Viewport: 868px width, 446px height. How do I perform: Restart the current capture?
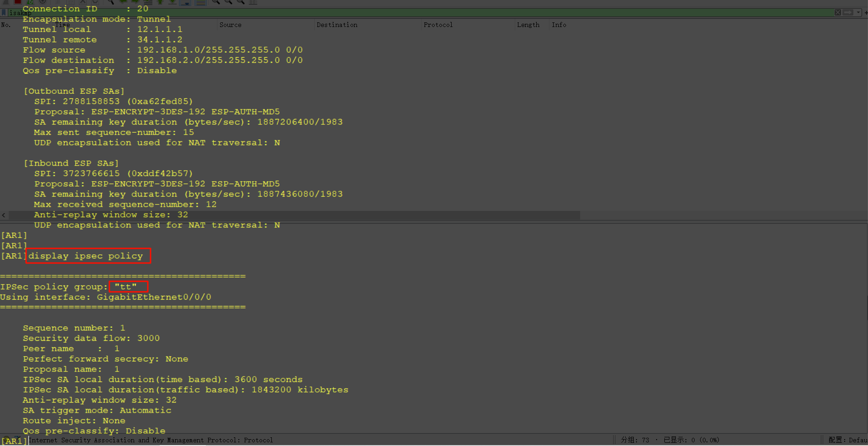tap(30, 2)
